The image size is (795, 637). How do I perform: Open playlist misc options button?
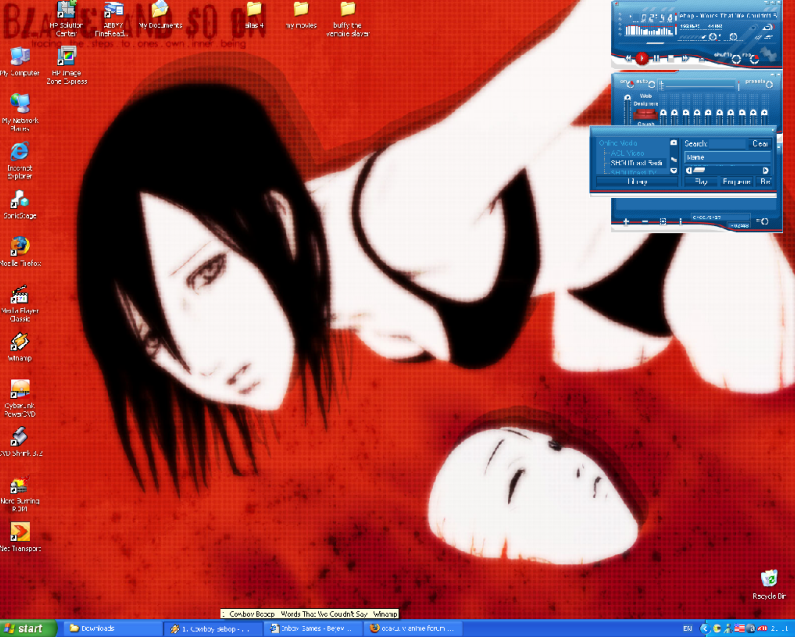point(680,221)
